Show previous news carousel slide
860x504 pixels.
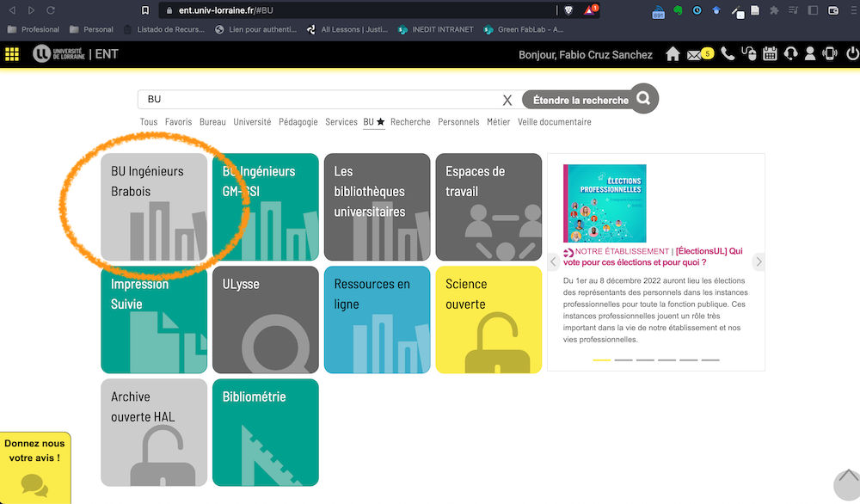coord(554,261)
